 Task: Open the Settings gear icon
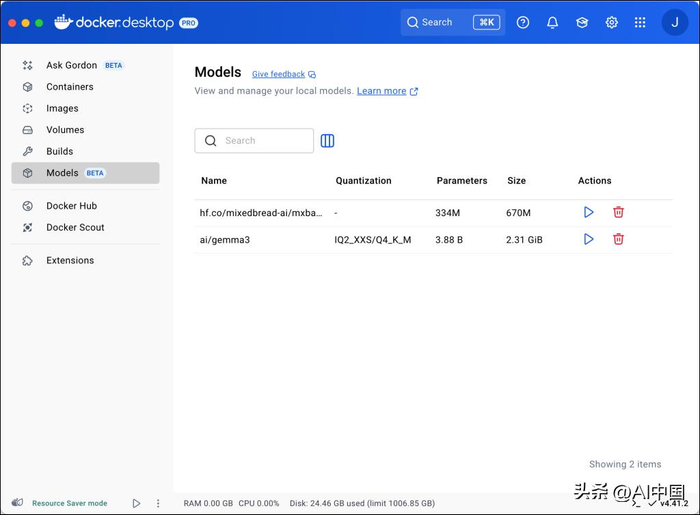click(x=611, y=22)
